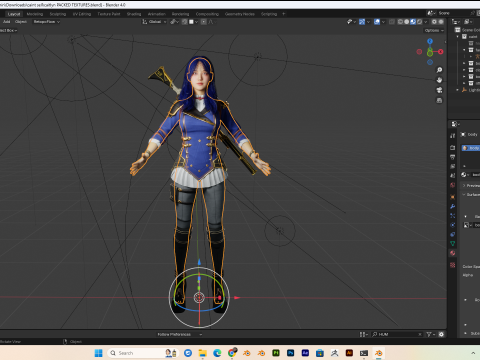Open Geometry Nodes workspace tab
The height and width of the screenshot is (360, 480).
pos(240,14)
